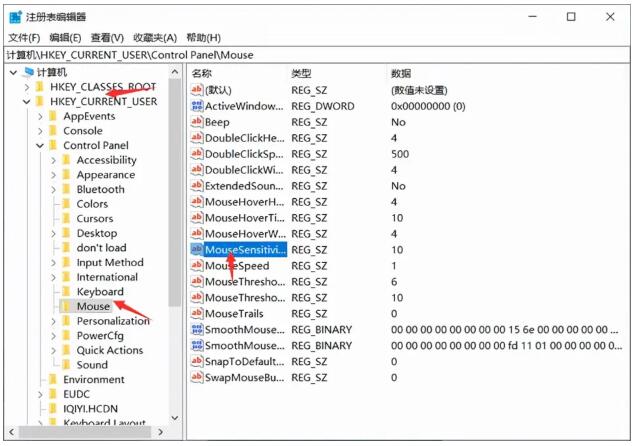Viewport: 637px width, 446px height.
Task: Expand the HKEY_CLASSES_ROOT tree node
Action: [25, 87]
